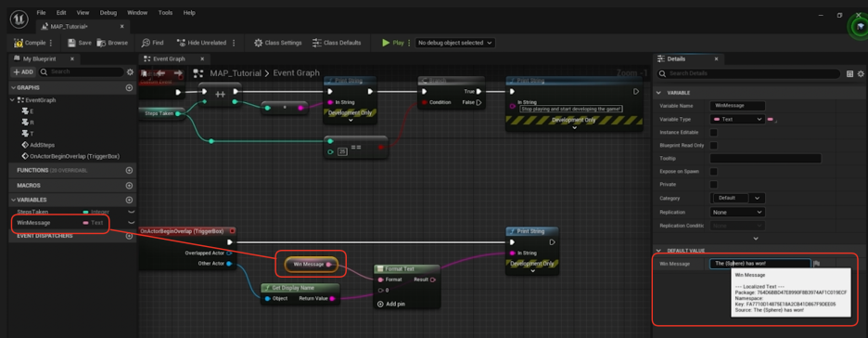Open the debug object selection dropdown

455,43
